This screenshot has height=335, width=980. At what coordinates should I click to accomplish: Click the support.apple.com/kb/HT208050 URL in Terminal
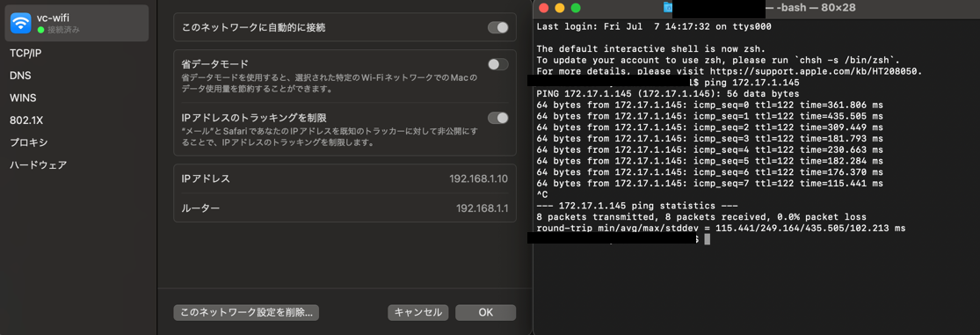tap(815, 71)
